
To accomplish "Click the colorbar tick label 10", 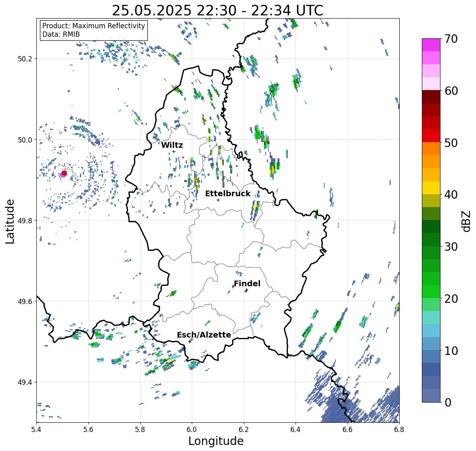I will (x=451, y=350).
